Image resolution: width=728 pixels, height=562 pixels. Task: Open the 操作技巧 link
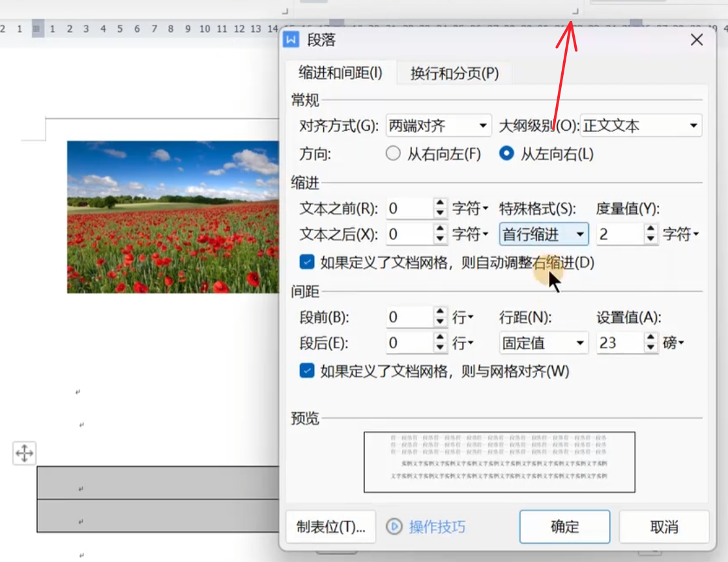point(437,527)
